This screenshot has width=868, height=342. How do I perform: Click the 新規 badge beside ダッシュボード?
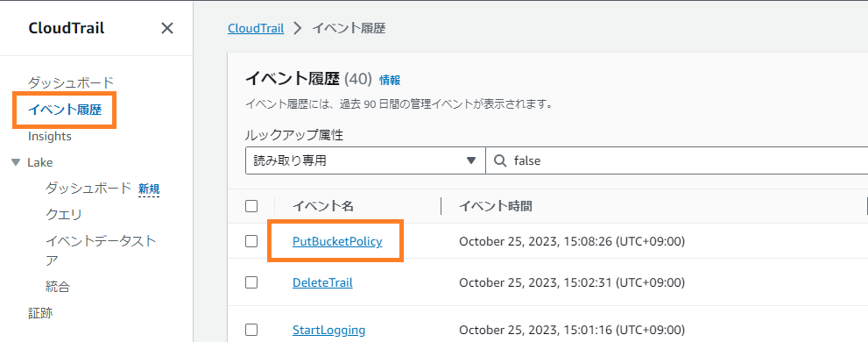click(149, 189)
